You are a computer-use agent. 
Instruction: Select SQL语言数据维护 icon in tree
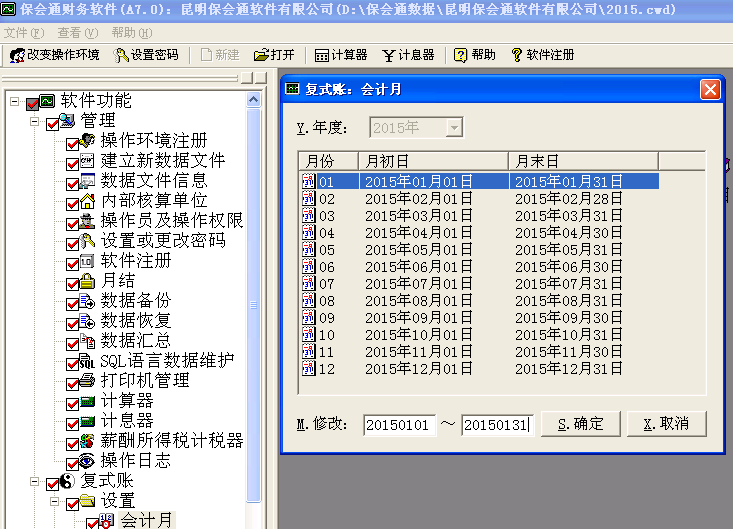coord(87,361)
